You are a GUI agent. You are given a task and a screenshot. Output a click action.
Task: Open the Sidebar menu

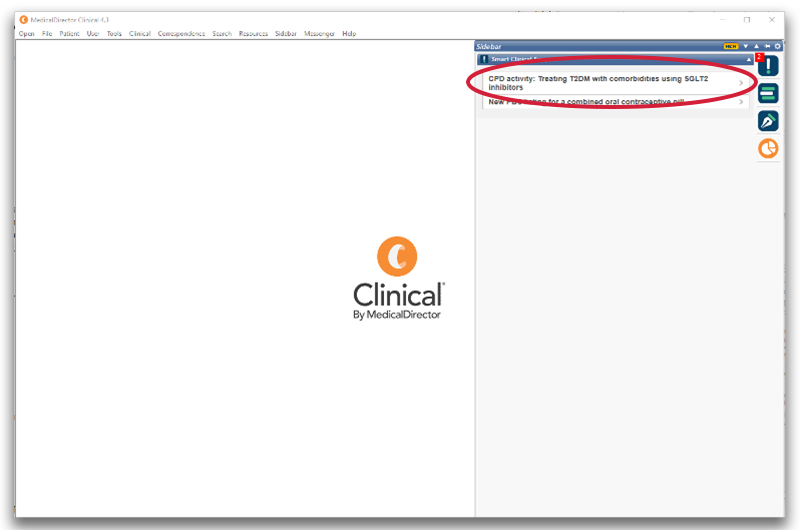click(286, 34)
